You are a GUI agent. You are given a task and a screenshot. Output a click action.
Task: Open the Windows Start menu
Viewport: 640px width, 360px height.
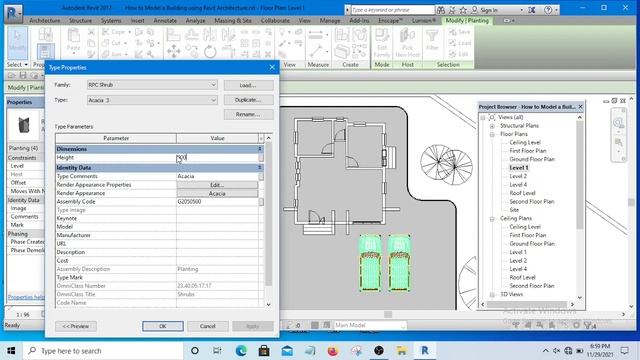click(11, 351)
